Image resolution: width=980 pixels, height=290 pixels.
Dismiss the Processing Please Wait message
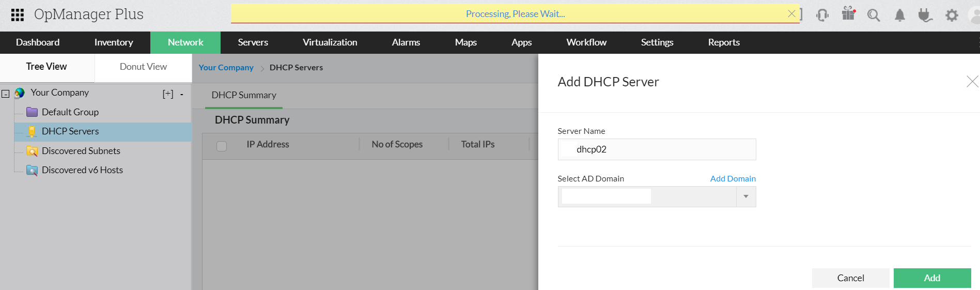click(791, 14)
